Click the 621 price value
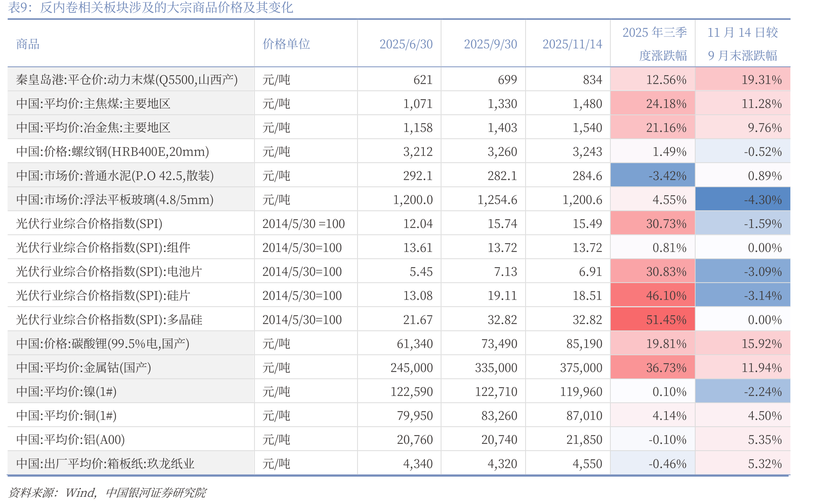824x504 pixels. [423, 80]
